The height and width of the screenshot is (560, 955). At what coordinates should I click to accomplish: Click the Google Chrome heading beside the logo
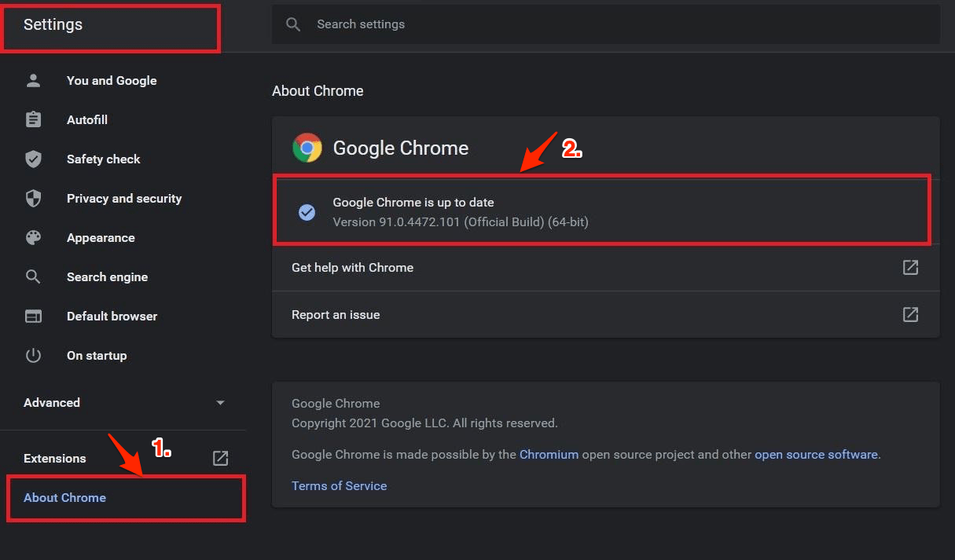point(401,148)
